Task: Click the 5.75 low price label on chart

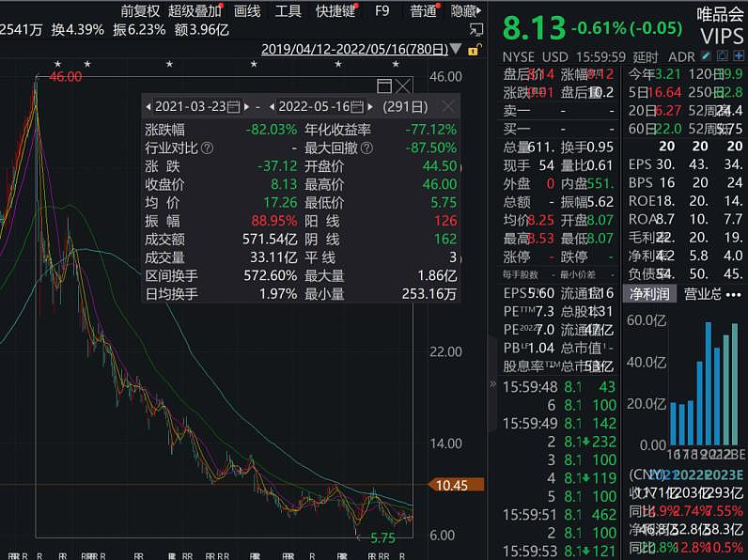Action: click(382, 538)
